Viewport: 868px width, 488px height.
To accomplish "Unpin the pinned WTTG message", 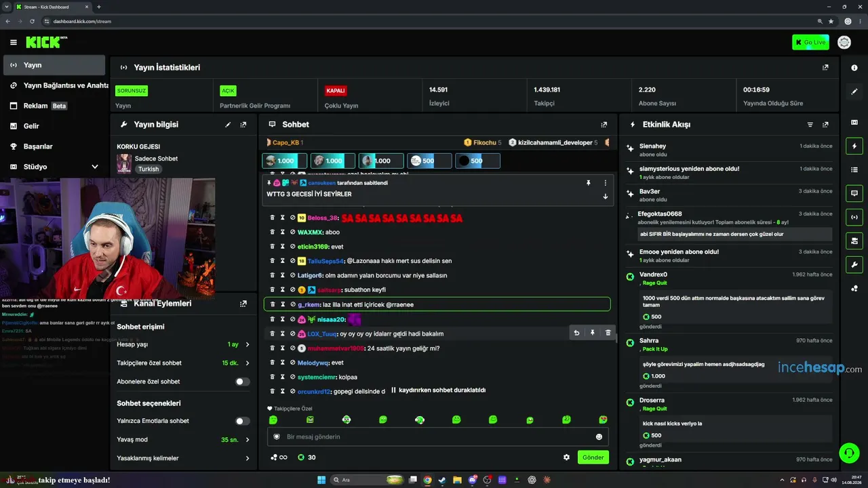I will coord(589,183).
